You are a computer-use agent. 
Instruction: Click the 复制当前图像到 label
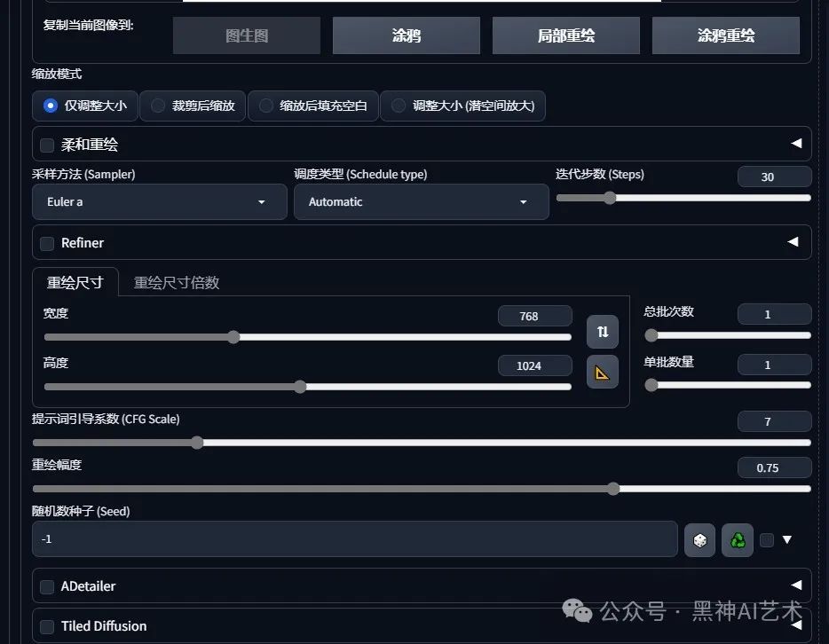click(x=88, y=25)
